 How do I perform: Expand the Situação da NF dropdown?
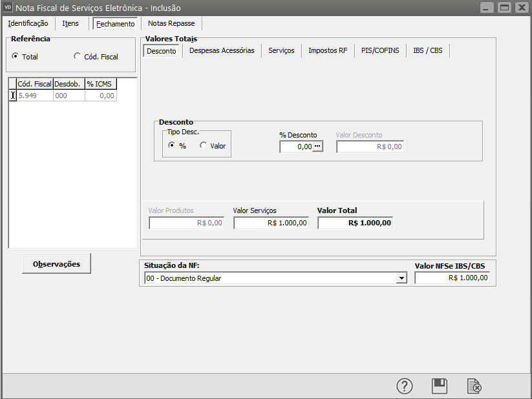401,278
